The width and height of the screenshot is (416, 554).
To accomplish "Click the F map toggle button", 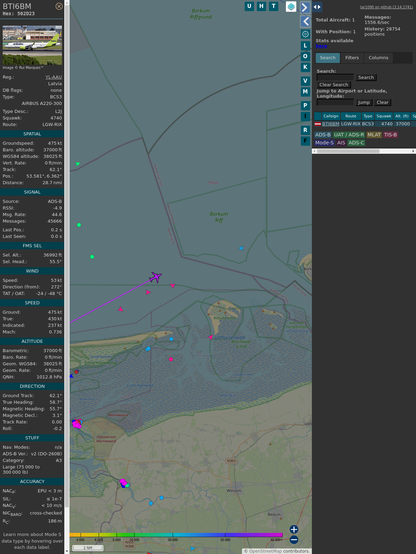I will tap(305, 141).
